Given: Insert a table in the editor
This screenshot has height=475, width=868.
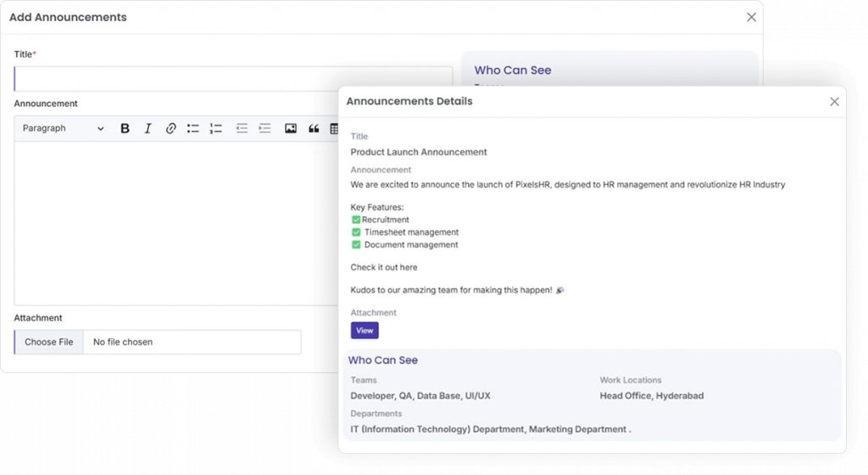Looking at the screenshot, I should [333, 129].
